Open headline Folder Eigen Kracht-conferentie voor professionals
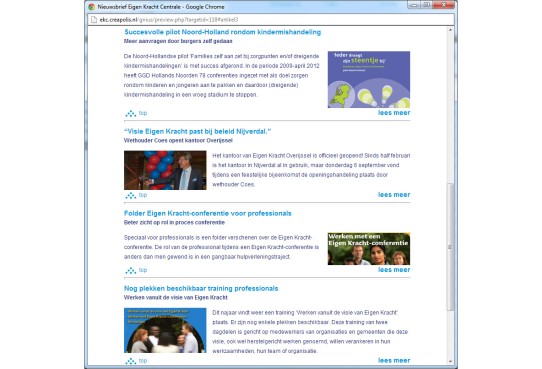Viewport: 542px width, 369px height. pyautogui.click(x=208, y=213)
